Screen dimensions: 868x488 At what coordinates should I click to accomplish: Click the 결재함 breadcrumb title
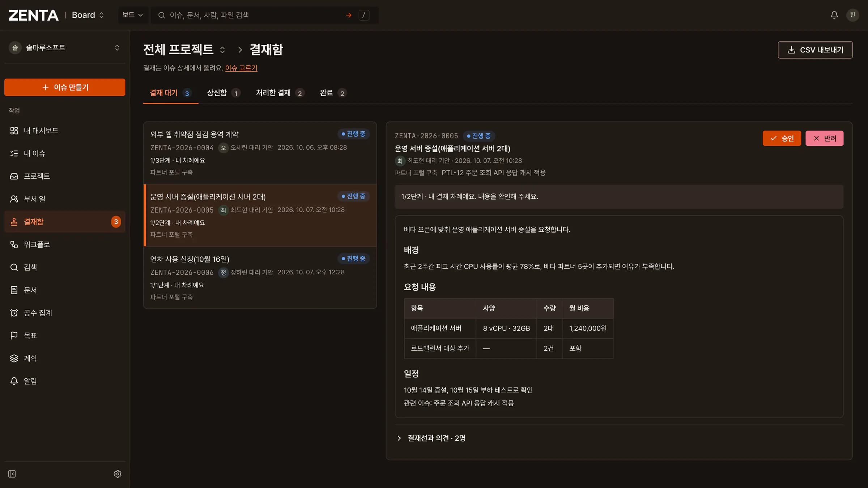tap(267, 50)
